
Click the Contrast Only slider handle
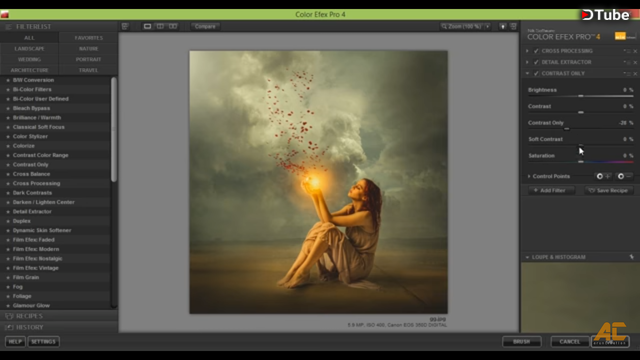[567, 129]
